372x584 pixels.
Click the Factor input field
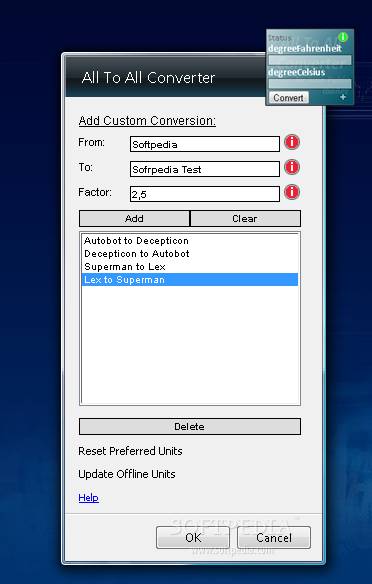205,194
